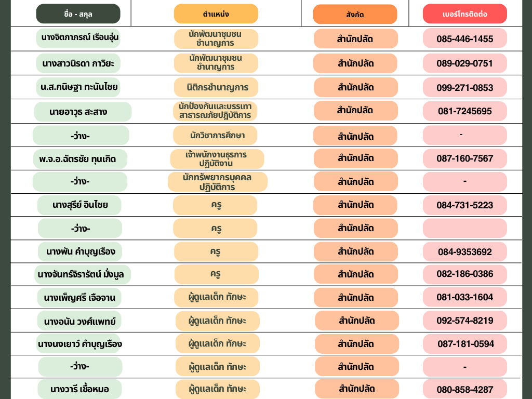Click the เบอร์โทรติดต่อ header label
The image size is (532, 399).
tap(464, 14)
